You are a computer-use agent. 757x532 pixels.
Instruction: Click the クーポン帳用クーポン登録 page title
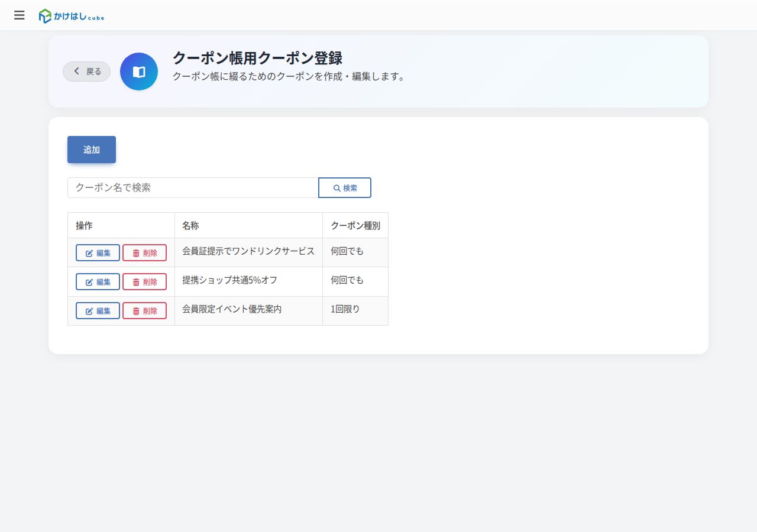tap(257, 58)
